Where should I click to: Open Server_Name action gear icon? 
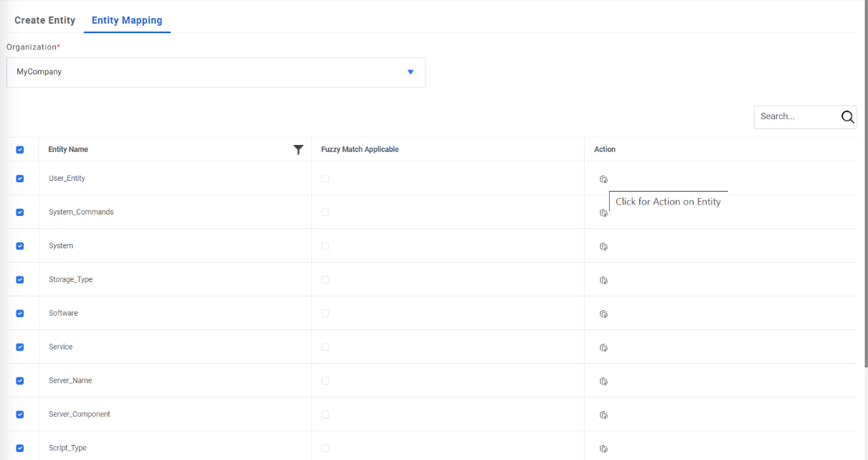pos(603,381)
